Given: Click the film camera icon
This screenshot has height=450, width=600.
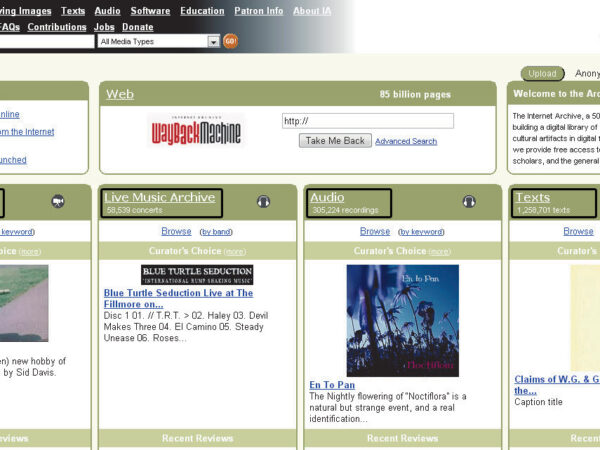Looking at the screenshot, I should point(58,201).
